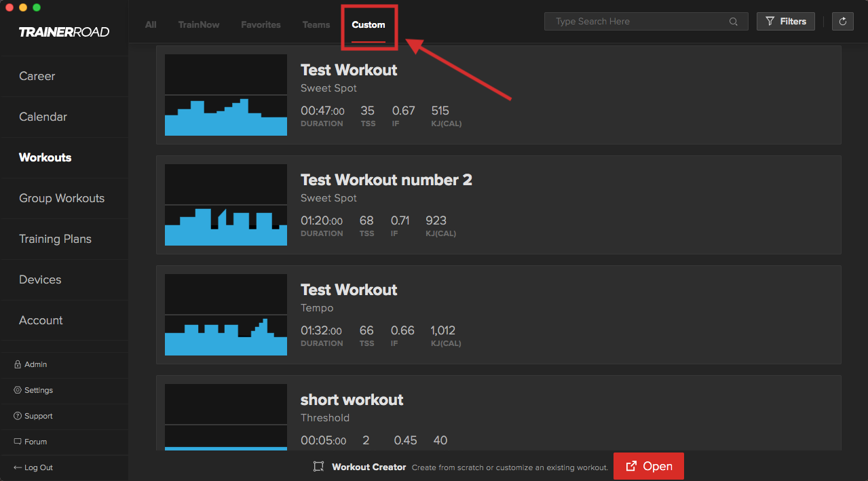
Task: Click the 00:47:00 duration value
Action: [322, 111]
